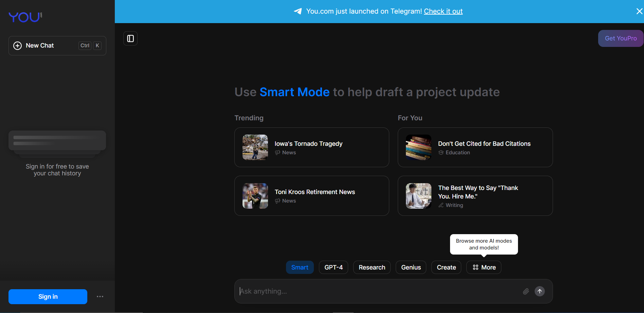
Task: Open The Best Way to Say Thank You card
Action: 475,196
